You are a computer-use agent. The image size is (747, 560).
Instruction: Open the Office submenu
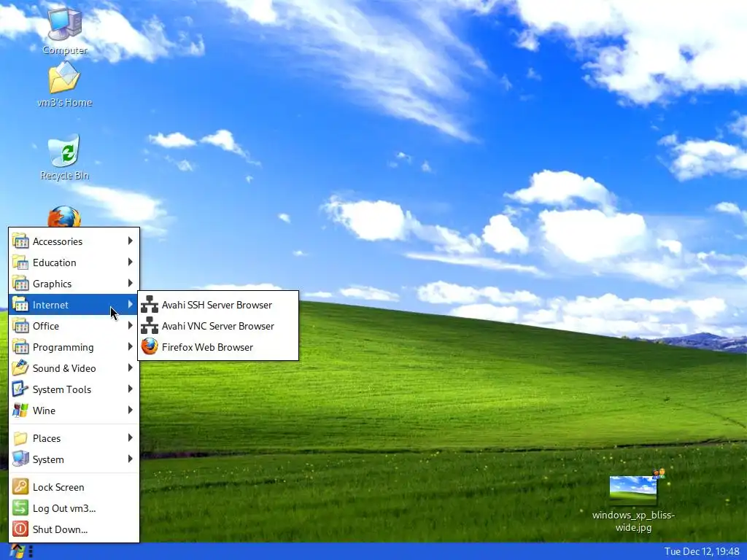74,326
